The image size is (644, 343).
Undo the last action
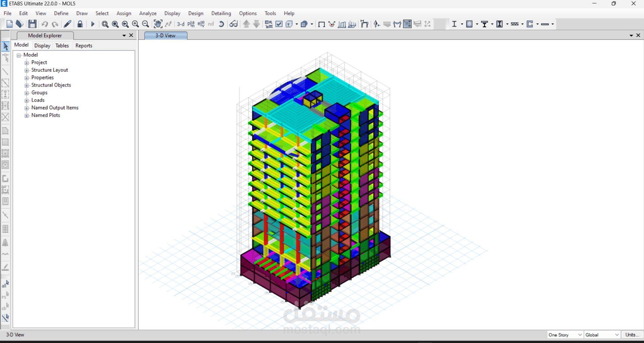tap(45, 24)
